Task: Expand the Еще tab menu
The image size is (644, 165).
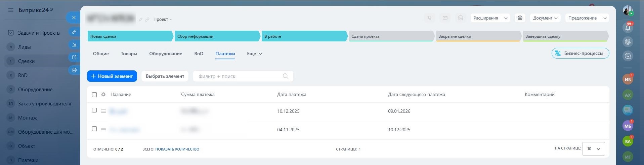Action: (254, 54)
